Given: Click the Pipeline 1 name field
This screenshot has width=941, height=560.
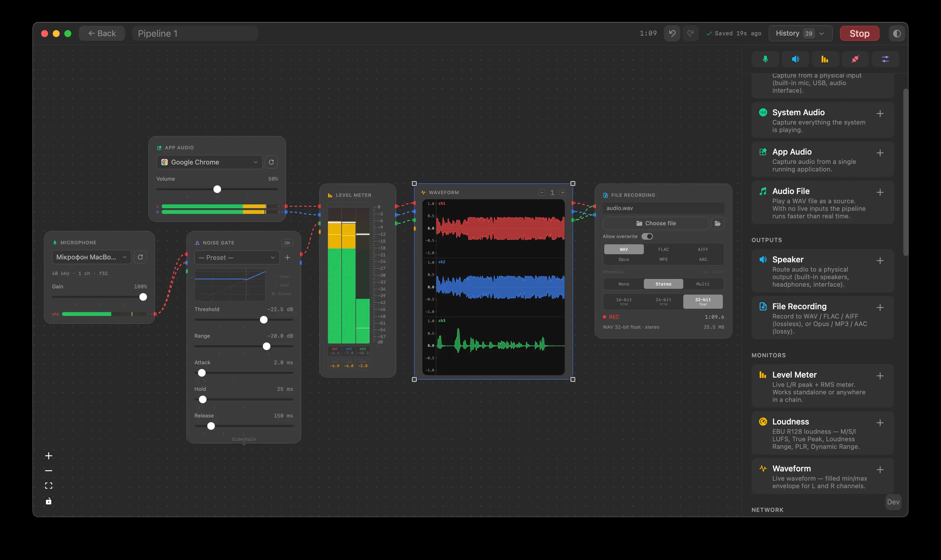Looking at the screenshot, I should click(195, 34).
